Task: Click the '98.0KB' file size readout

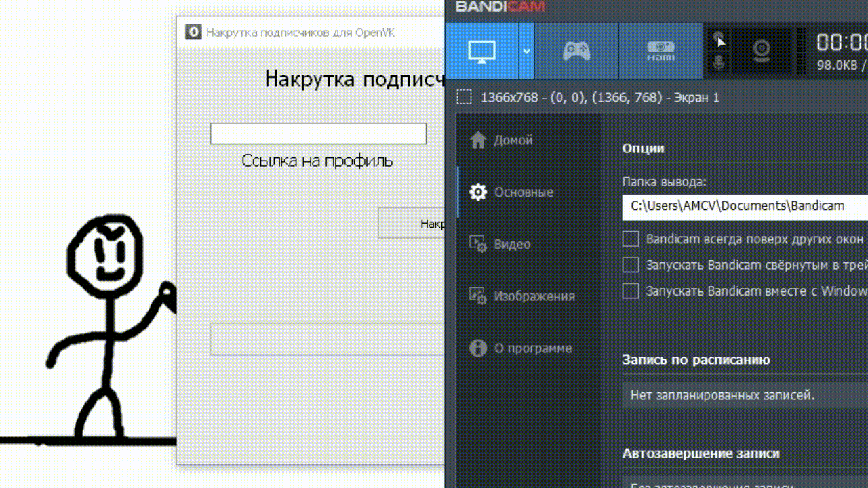Action: coord(837,65)
